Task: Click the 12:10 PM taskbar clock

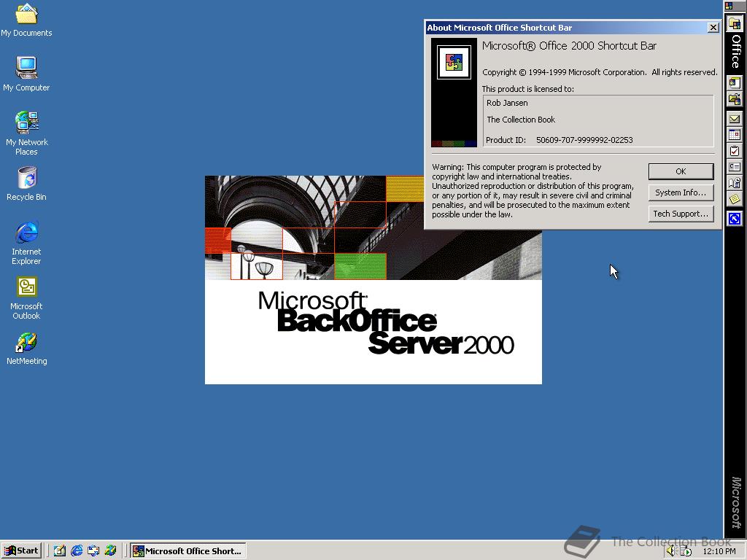Action: pos(719,551)
